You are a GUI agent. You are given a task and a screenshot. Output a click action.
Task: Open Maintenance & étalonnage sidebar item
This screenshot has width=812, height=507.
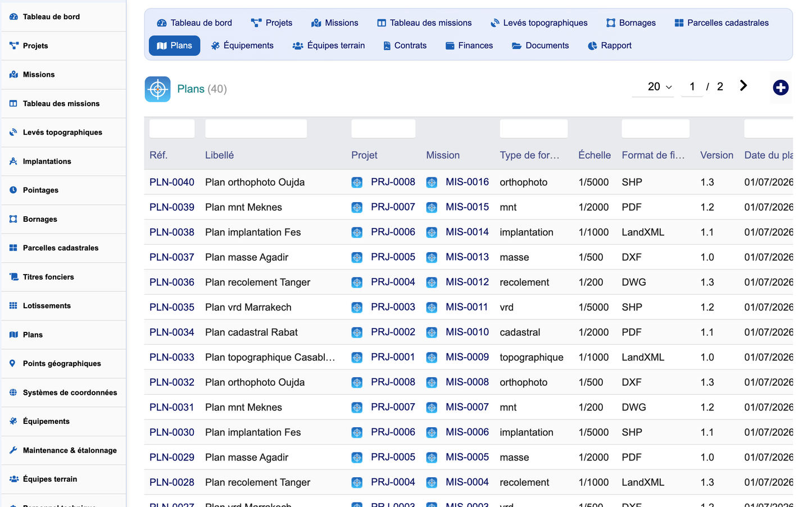[63, 451]
